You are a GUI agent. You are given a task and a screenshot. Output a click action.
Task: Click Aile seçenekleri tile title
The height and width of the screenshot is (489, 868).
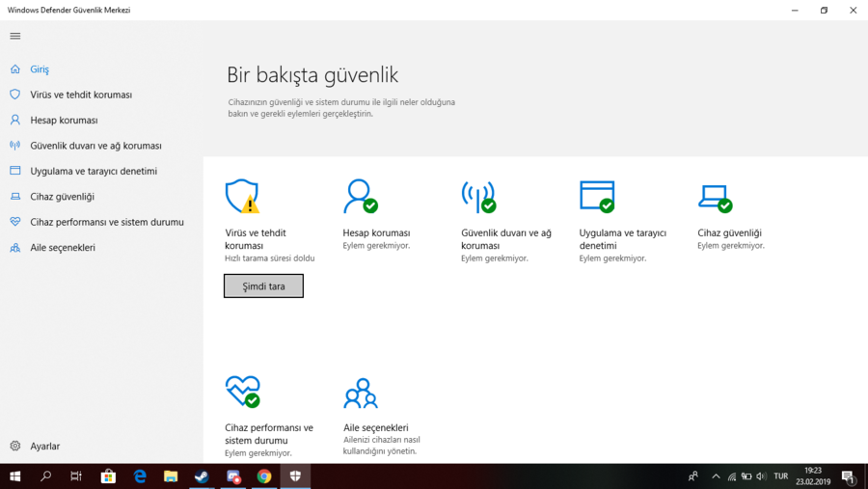[x=376, y=427]
